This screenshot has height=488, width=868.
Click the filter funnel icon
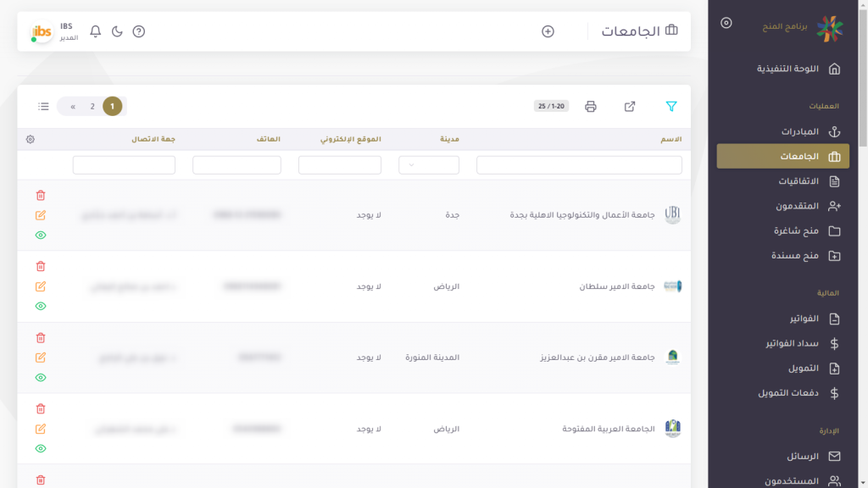point(671,107)
